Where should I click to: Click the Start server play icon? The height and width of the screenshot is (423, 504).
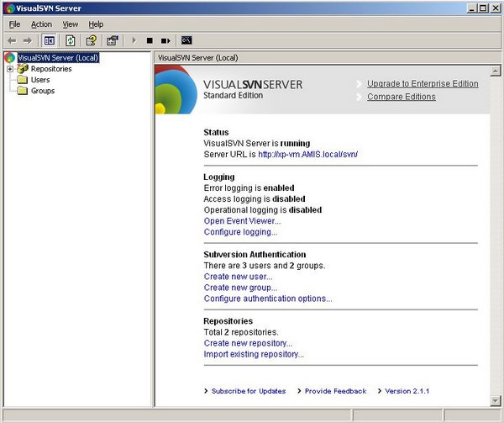[x=134, y=40]
